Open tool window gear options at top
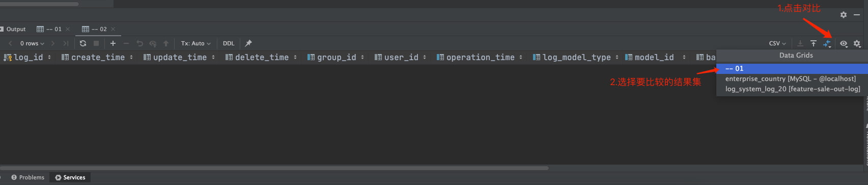 point(844,15)
